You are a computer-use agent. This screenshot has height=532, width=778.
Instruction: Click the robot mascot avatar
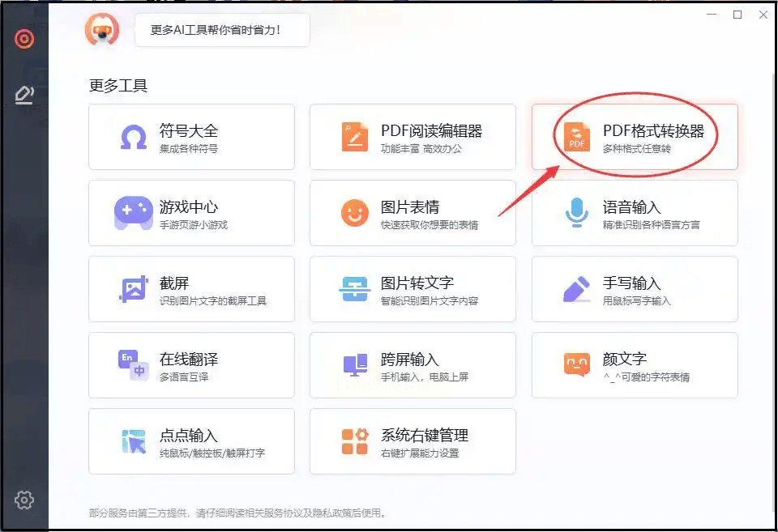[102, 30]
